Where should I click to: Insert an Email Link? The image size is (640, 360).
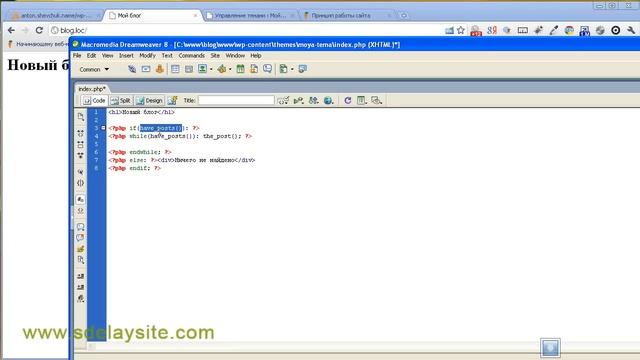coord(146,69)
